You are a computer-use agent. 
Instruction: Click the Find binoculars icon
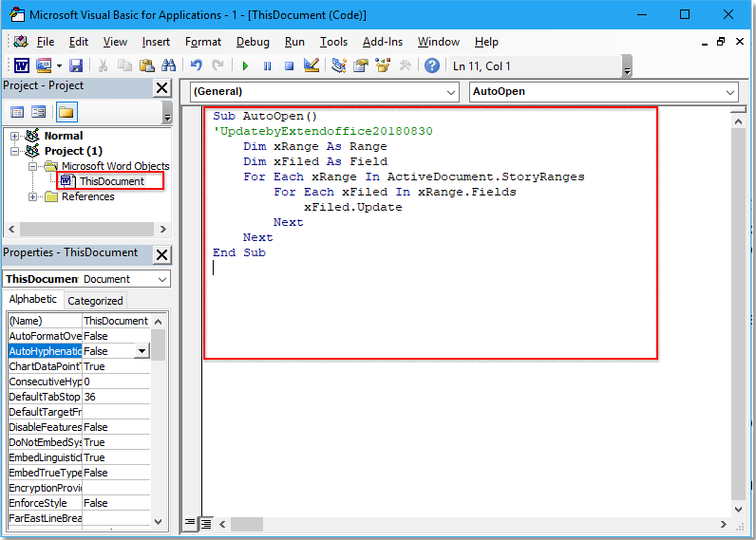[168, 65]
